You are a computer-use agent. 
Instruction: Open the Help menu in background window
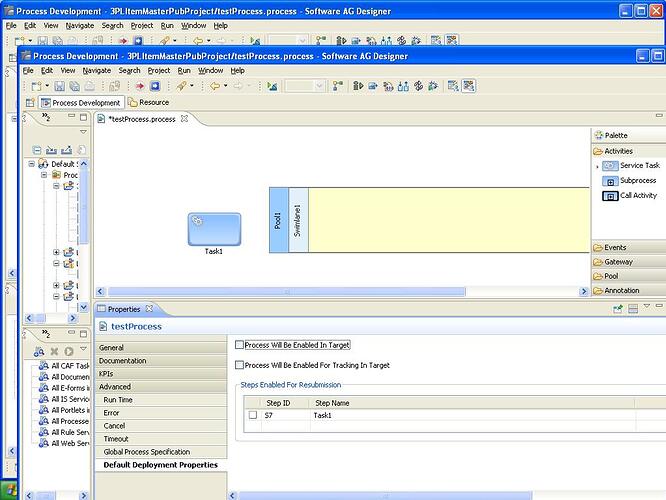(x=220, y=25)
